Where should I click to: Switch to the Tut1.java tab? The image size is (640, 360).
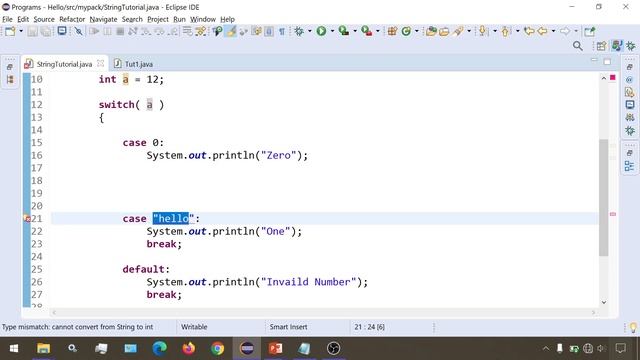click(x=134, y=64)
